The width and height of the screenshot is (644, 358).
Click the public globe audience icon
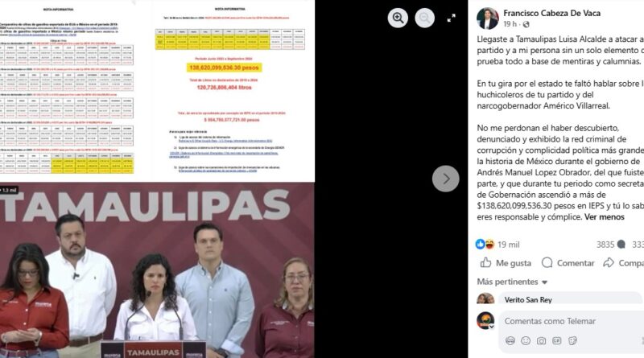(526, 25)
